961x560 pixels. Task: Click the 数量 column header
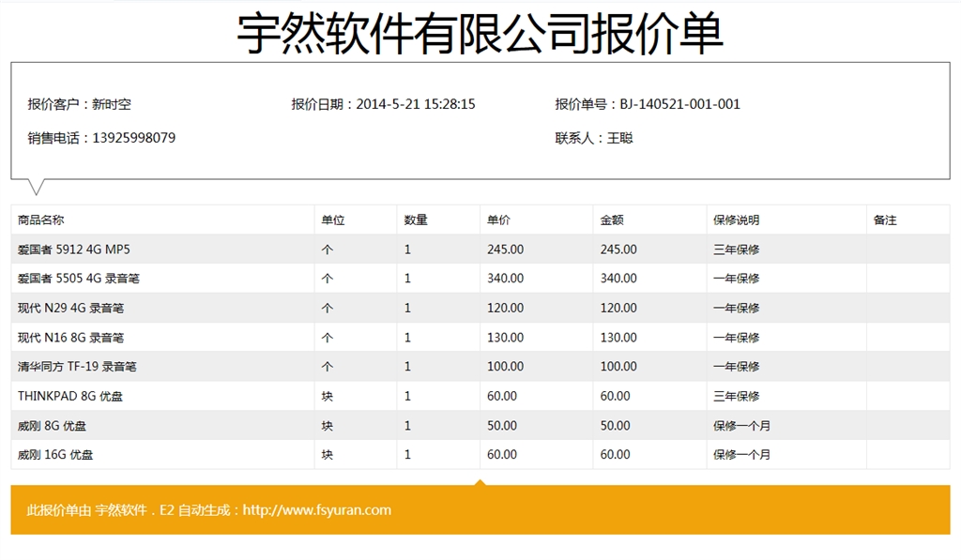click(416, 220)
